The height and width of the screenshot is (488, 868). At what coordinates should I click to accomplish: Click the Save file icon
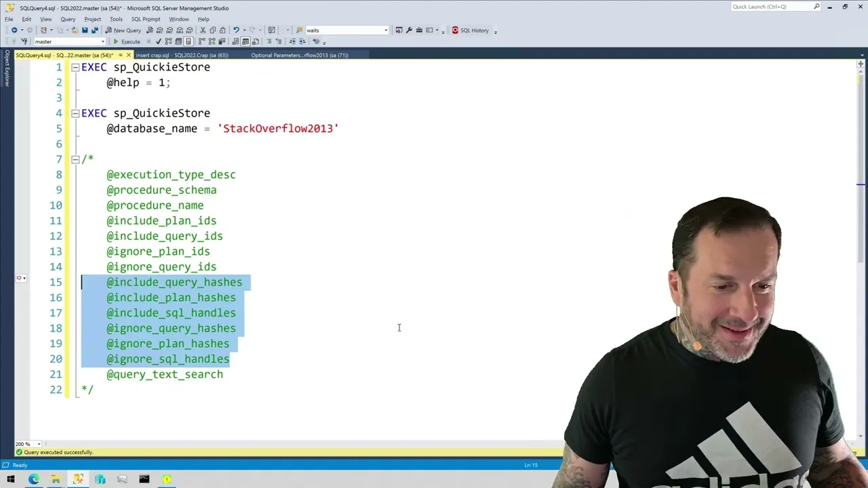85,30
